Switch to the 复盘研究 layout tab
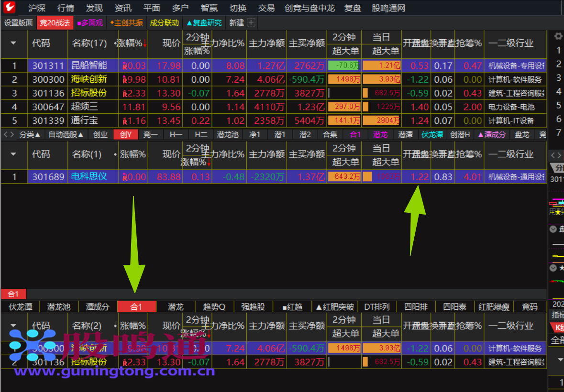This screenshot has width=564, height=392. (204, 22)
